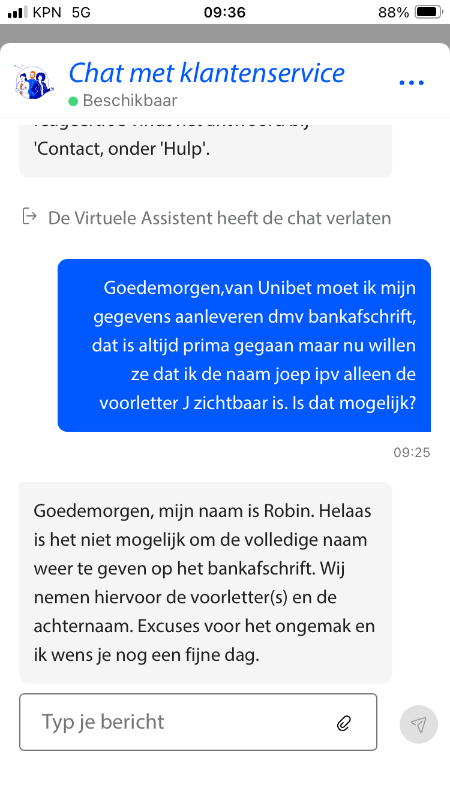Screen dimensions: 450x800
Task: Focus the 'Typ je bericht' input field
Action: click(198, 722)
